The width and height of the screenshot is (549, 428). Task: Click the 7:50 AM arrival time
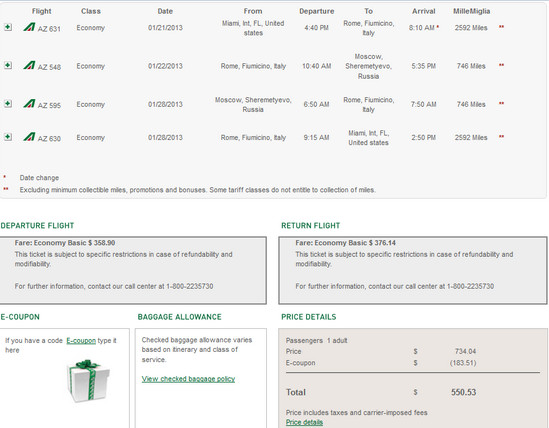(424, 104)
